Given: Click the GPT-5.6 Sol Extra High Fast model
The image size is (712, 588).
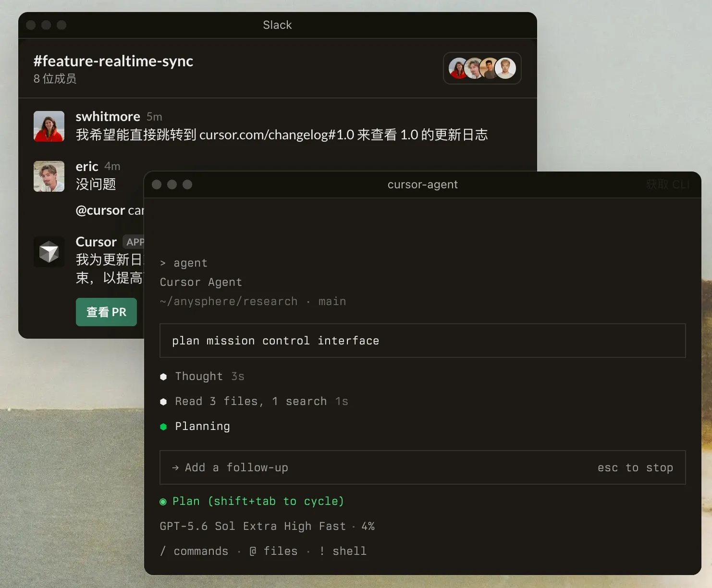Looking at the screenshot, I should point(253,526).
